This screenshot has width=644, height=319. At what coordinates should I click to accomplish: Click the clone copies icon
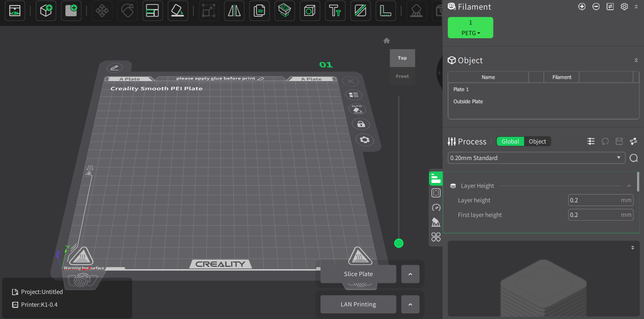coord(259,11)
